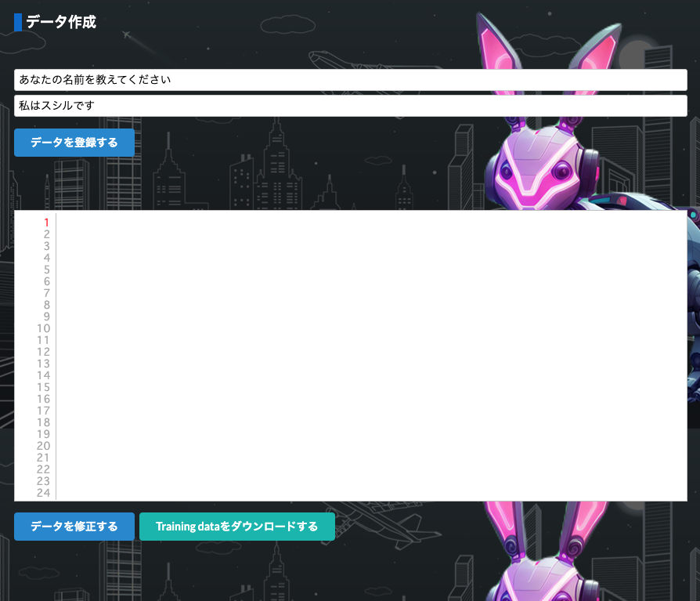
Task: Click inside the empty code editor area
Action: [371, 353]
